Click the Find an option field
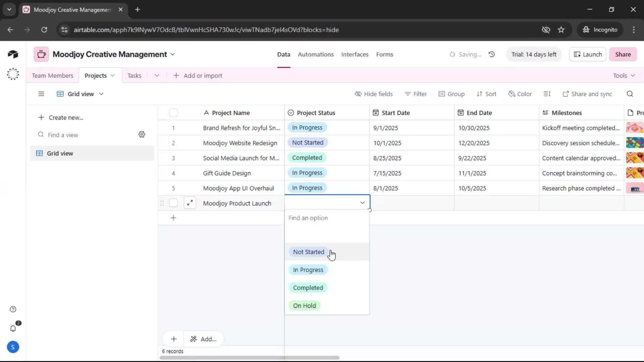The height and width of the screenshot is (362, 644). tap(327, 218)
